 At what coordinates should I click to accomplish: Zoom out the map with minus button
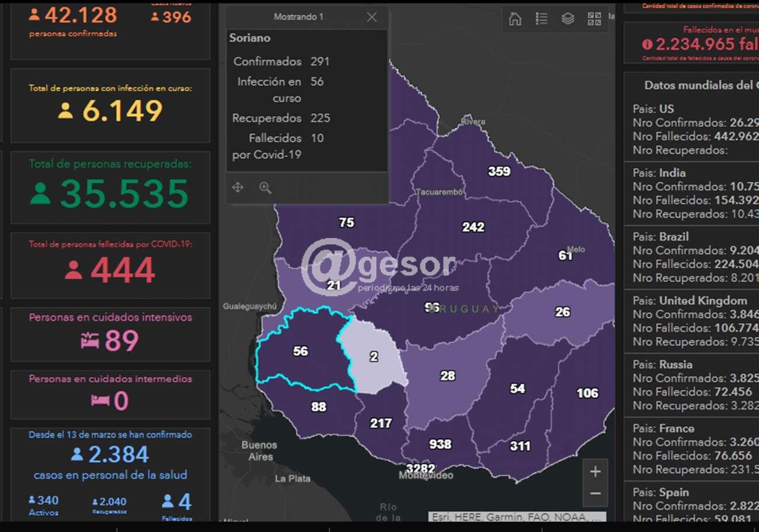(595, 494)
